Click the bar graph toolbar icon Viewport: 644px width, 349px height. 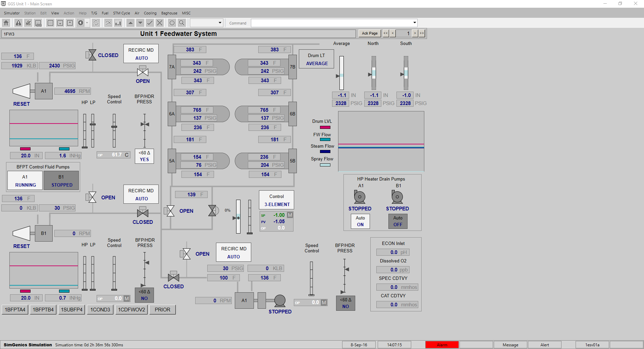pos(118,23)
